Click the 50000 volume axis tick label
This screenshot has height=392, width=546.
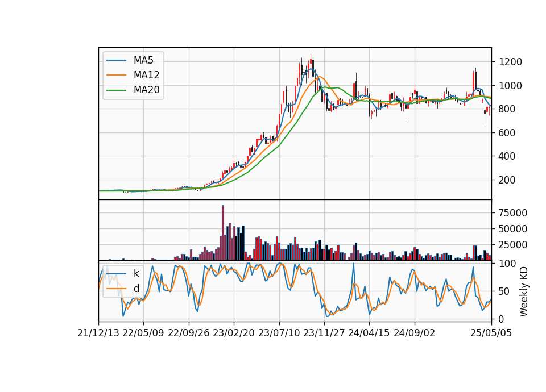pyautogui.click(x=513, y=229)
